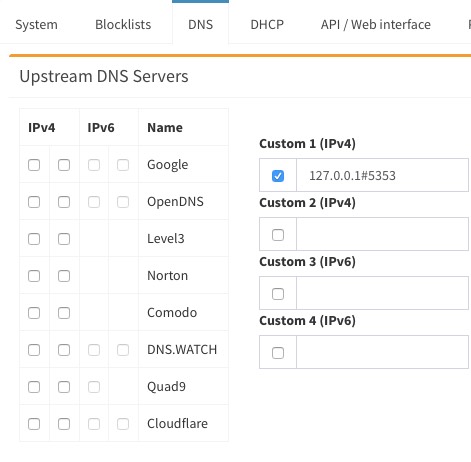Check the second IPv4 box for OpenDNS

click(64, 202)
